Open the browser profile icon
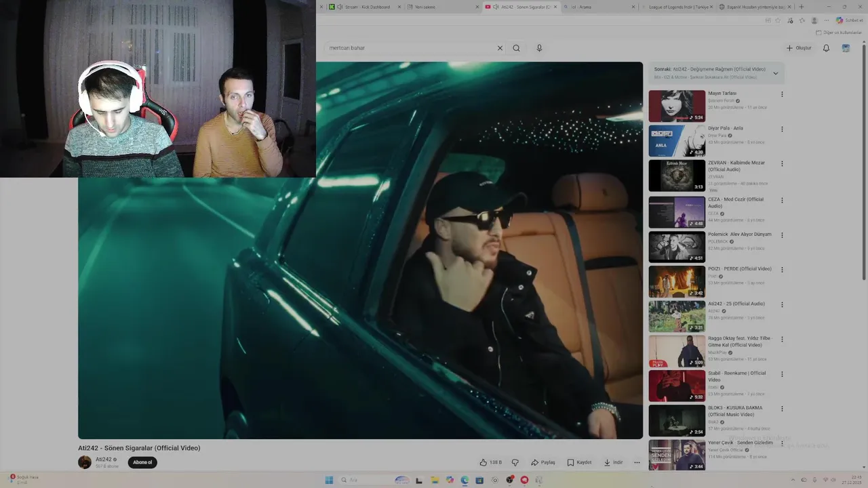The width and height of the screenshot is (868, 488). [814, 20]
